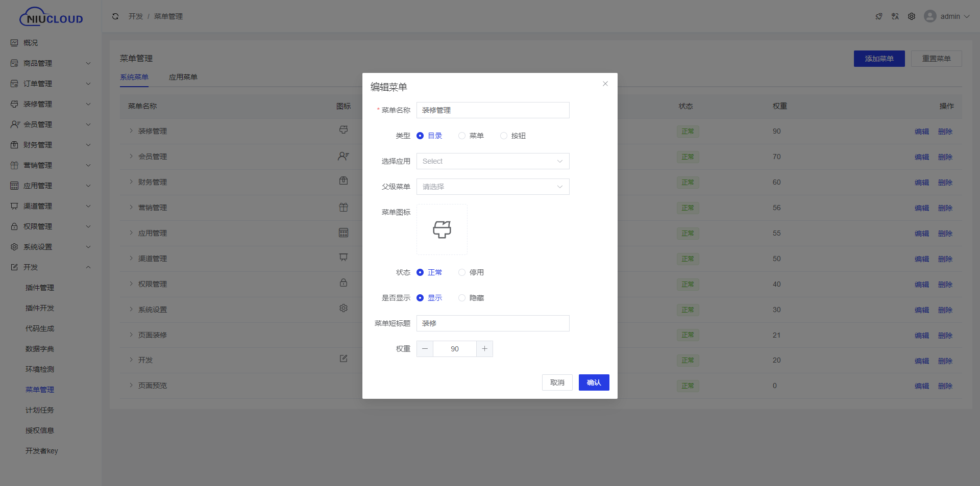Screen dimensions: 980x486
Task: Click the NIUCLOUD logo
Action: click(x=51, y=16)
